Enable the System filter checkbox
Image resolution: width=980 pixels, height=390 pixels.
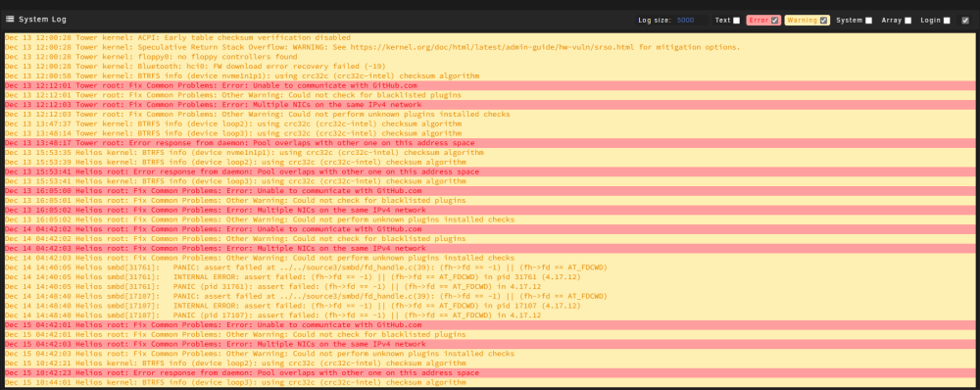868,21
